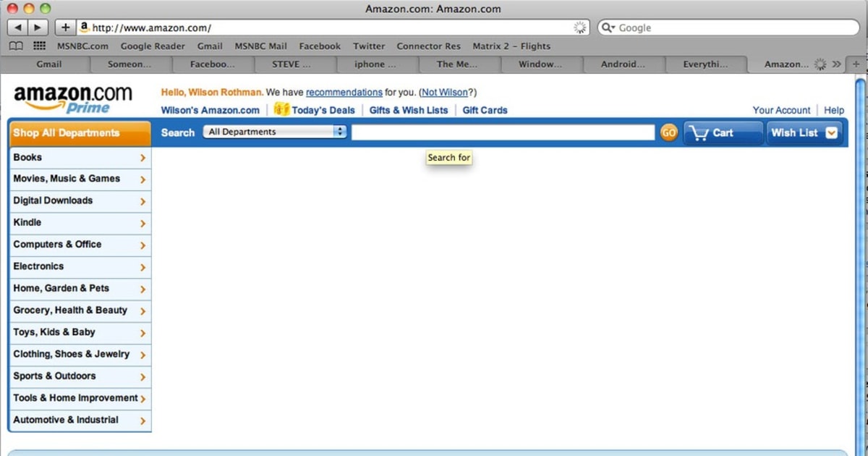Expand the Electronics department arrow
The width and height of the screenshot is (868, 456).
[x=142, y=267]
